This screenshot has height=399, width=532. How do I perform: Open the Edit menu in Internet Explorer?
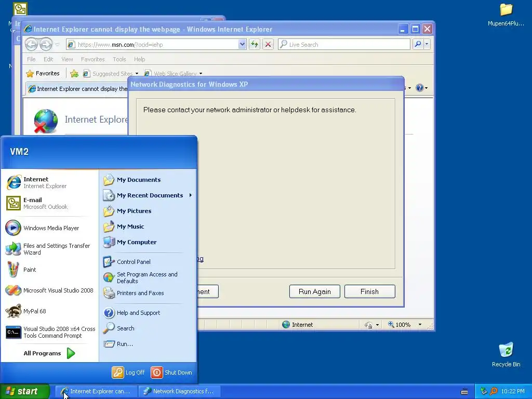coord(48,59)
